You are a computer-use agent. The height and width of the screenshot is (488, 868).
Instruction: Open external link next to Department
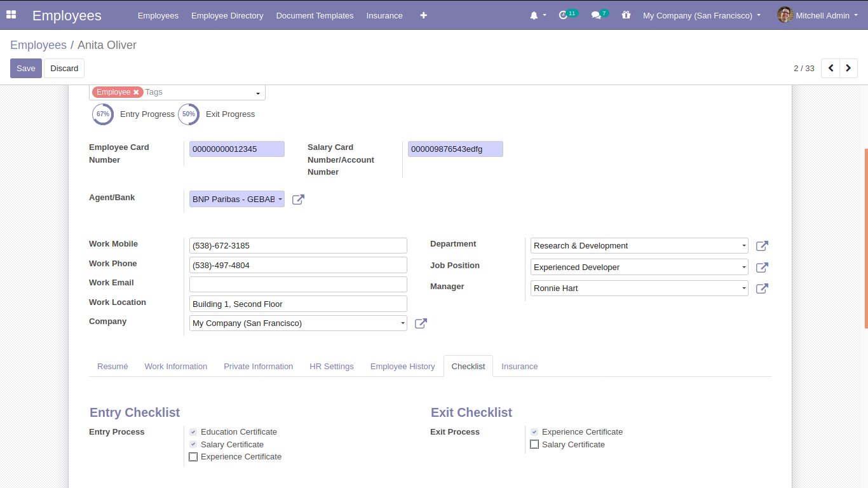[762, 246]
